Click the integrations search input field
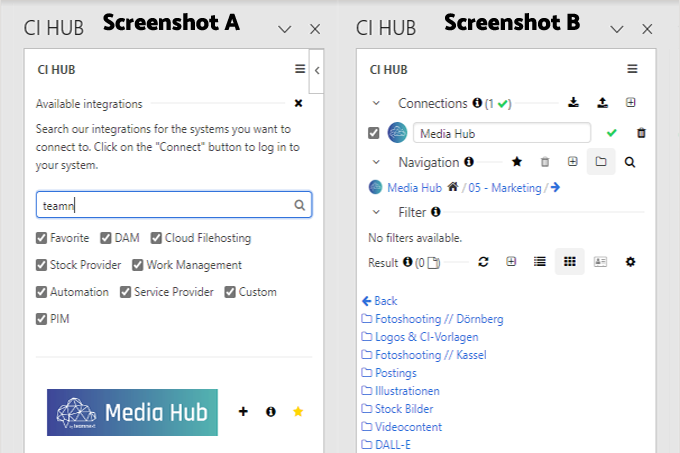 pyautogui.click(x=165, y=205)
